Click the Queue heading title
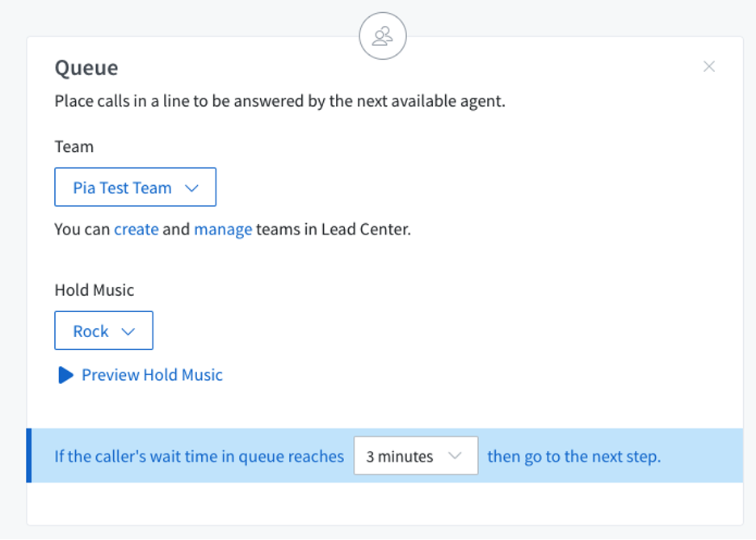 point(86,68)
